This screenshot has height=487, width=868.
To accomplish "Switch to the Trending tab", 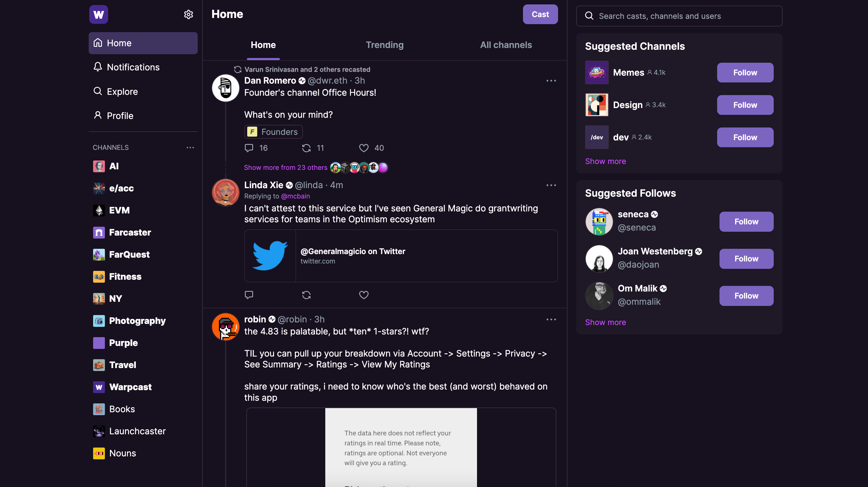I will pos(385,45).
